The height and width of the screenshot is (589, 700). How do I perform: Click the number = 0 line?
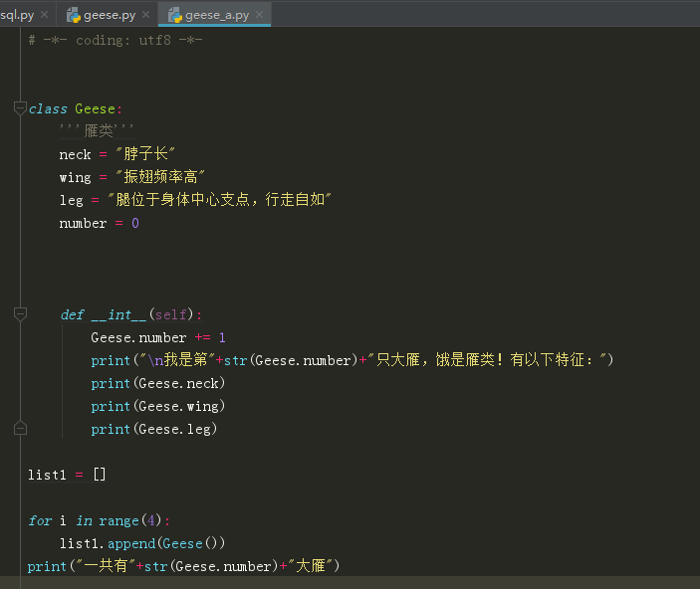coord(100,223)
